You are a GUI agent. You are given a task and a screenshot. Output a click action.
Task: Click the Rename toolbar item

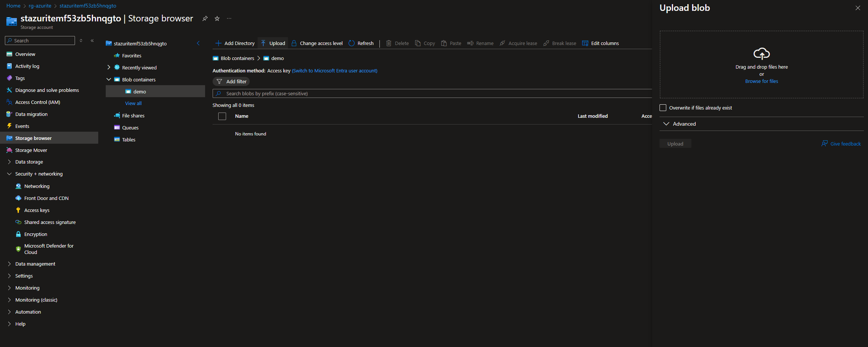pos(480,44)
